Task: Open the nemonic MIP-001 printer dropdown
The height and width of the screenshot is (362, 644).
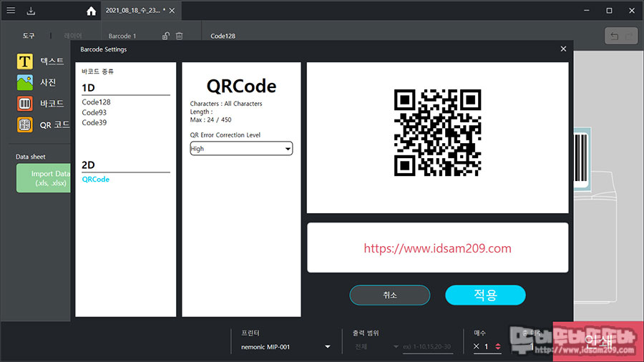Action: pos(286,347)
